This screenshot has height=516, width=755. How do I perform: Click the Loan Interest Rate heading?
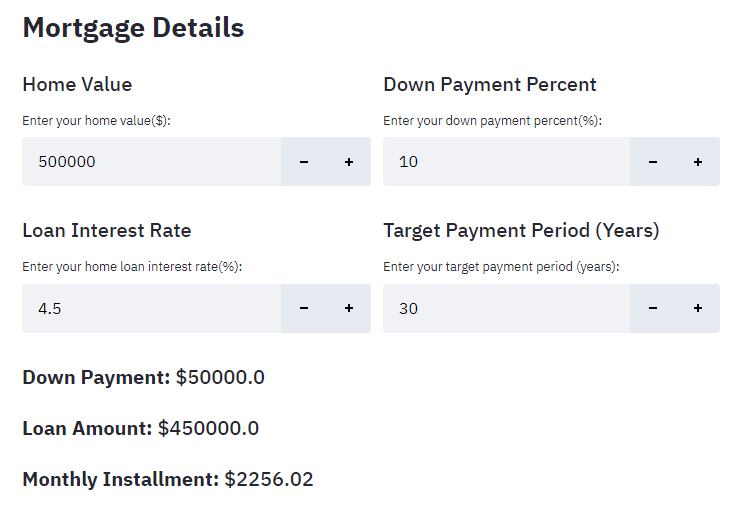click(107, 231)
